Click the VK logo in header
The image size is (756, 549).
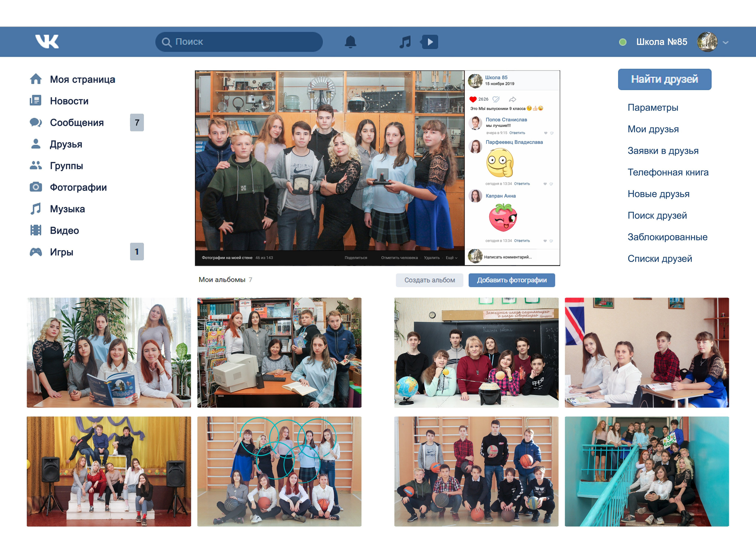pyautogui.click(x=47, y=42)
